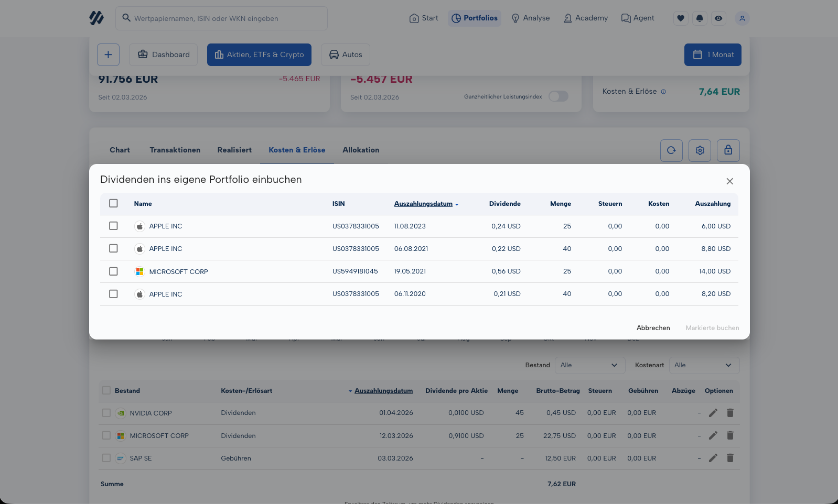Image resolution: width=838 pixels, height=504 pixels.
Task: Open the Autos portfolio button
Action: click(x=345, y=54)
